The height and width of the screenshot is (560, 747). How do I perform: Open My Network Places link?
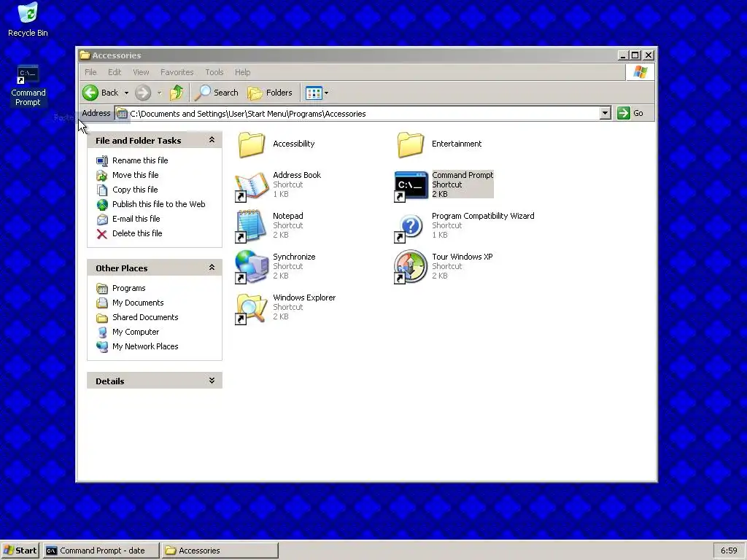(x=145, y=346)
